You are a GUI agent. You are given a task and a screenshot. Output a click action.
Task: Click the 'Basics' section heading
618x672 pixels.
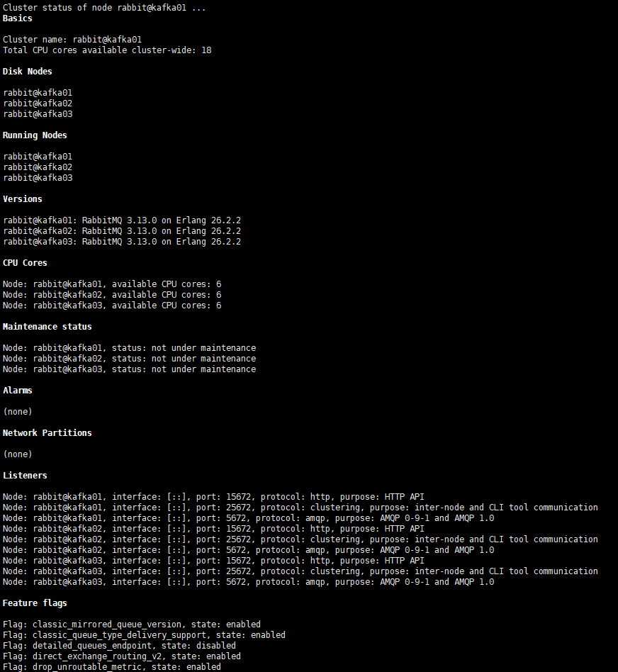(x=18, y=18)
